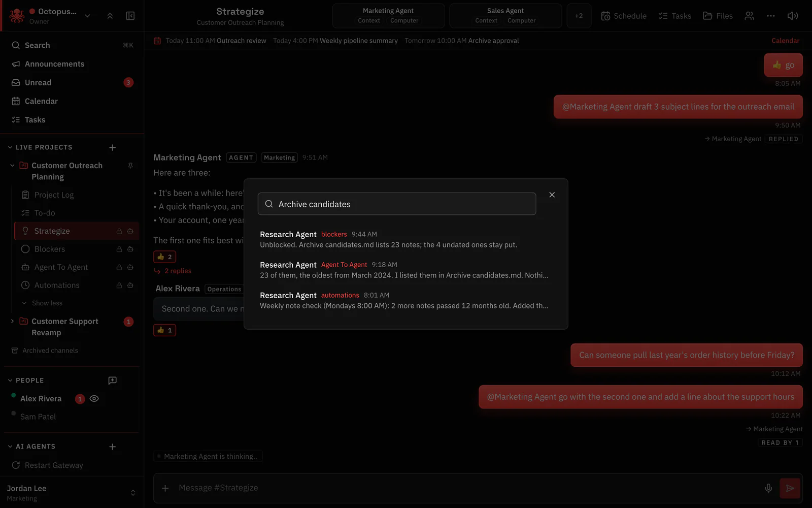Open Marketing Agent Computer tab
The image size is (812, 508).
pos(404,21)
